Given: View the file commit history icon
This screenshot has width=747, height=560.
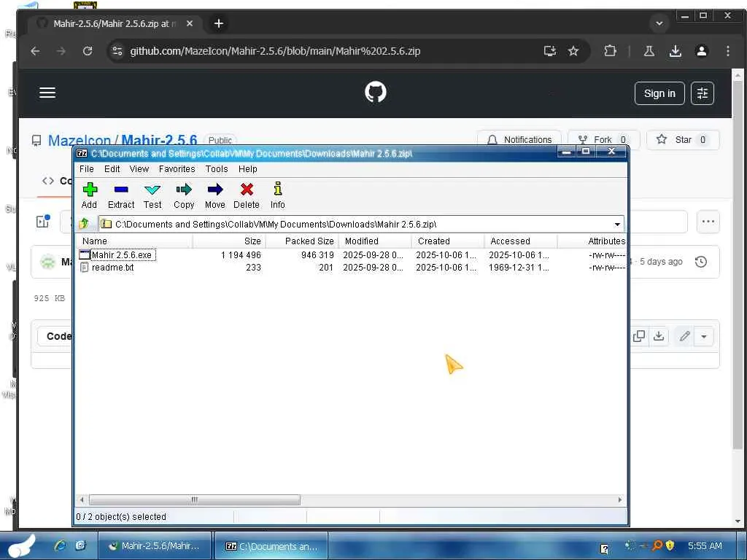Looking at the screenshot, I should (701, 262).
